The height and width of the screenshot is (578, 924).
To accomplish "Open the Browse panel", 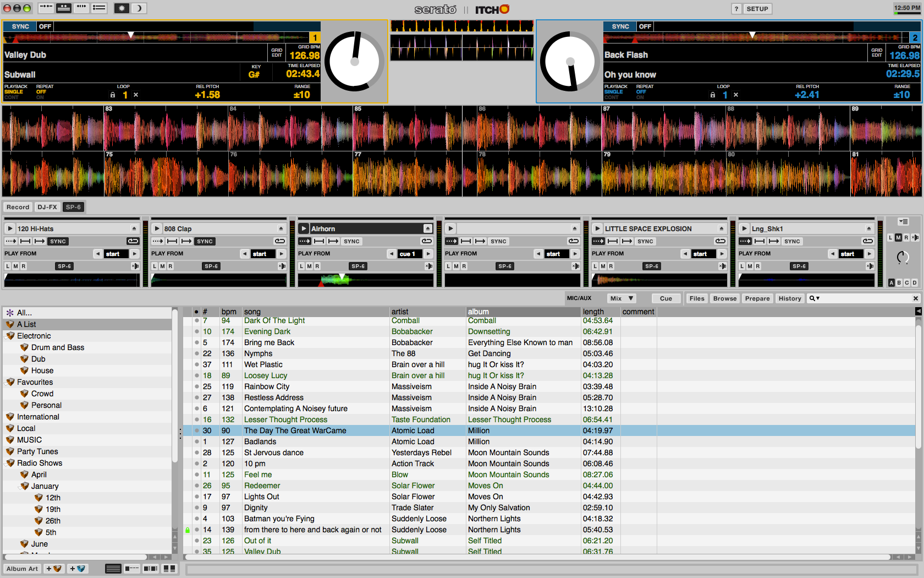I will tap(725, 298).
